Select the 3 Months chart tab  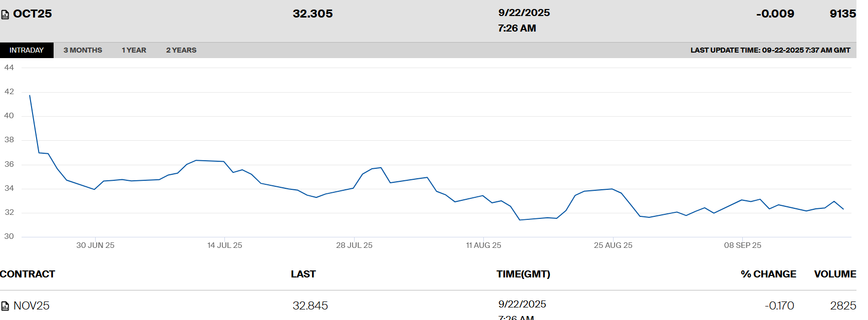pyautogui.click(x=83, y=50)
